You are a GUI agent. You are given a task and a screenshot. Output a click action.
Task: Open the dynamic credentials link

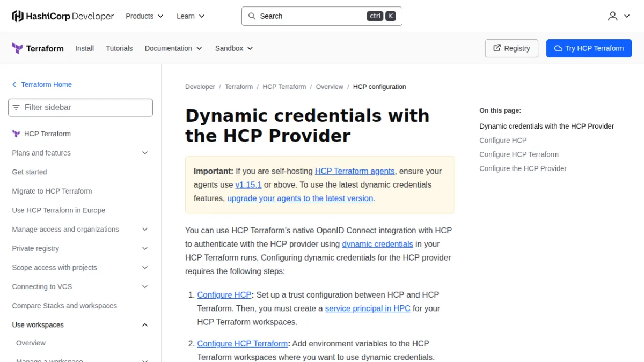378,244
